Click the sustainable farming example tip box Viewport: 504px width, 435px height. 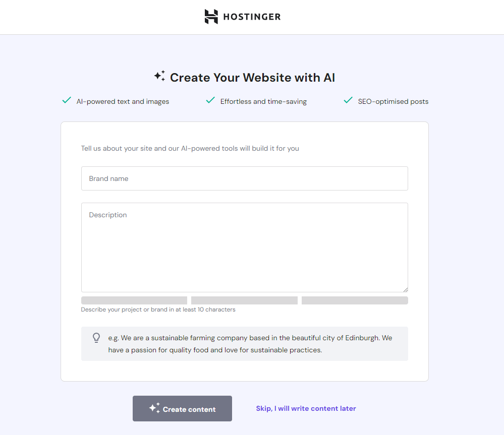click(x=244, y=344)
